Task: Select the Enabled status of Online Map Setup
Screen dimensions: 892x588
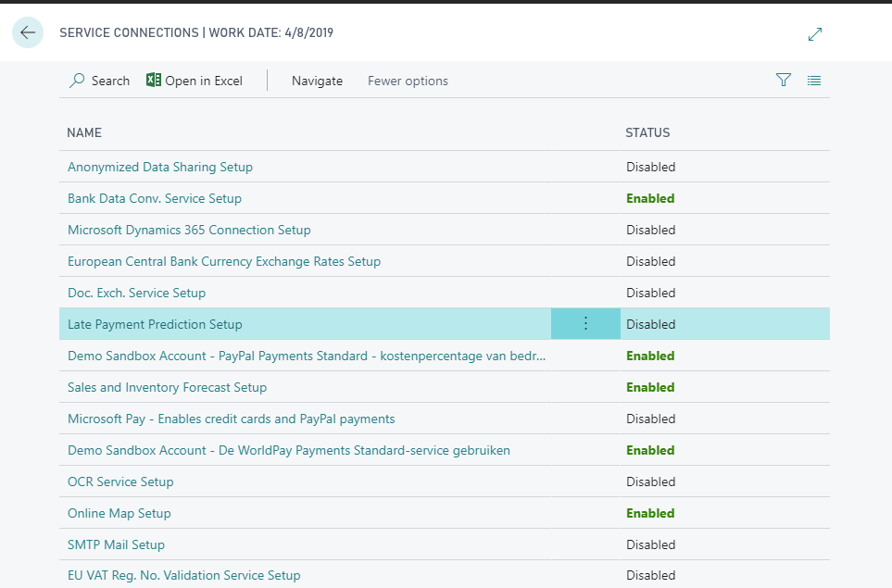Action: [650, 513]
